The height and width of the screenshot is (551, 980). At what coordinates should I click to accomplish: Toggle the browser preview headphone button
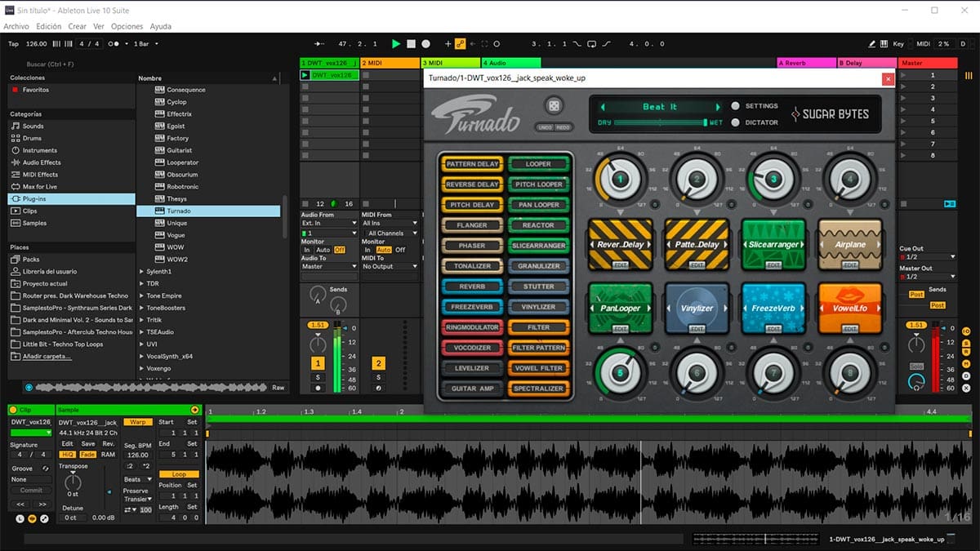[29, 388]
